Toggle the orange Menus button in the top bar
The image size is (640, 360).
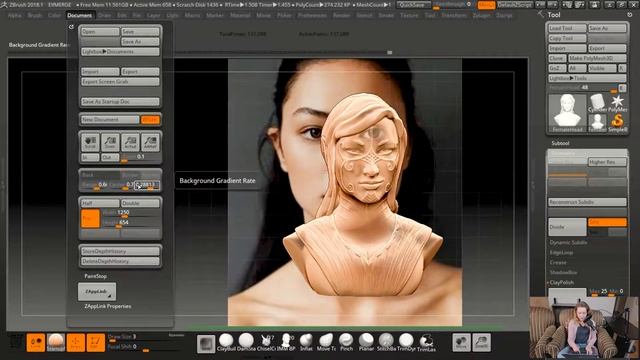point(487,5)
